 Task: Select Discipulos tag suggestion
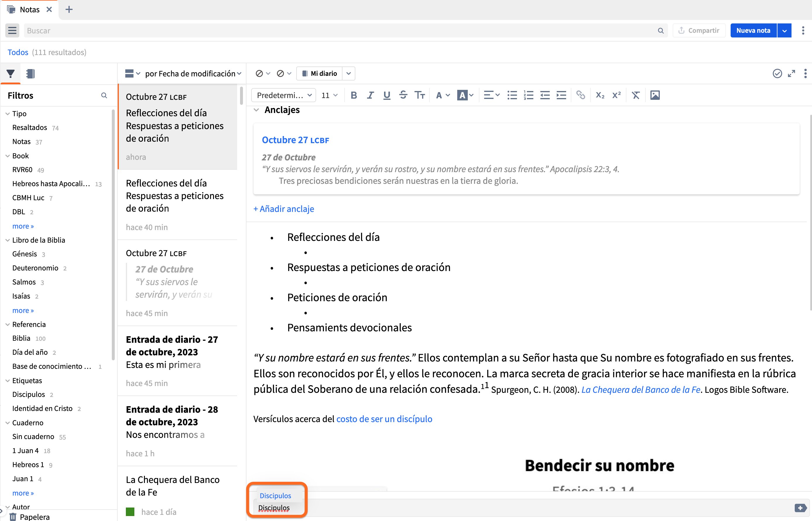click(275, 496)
